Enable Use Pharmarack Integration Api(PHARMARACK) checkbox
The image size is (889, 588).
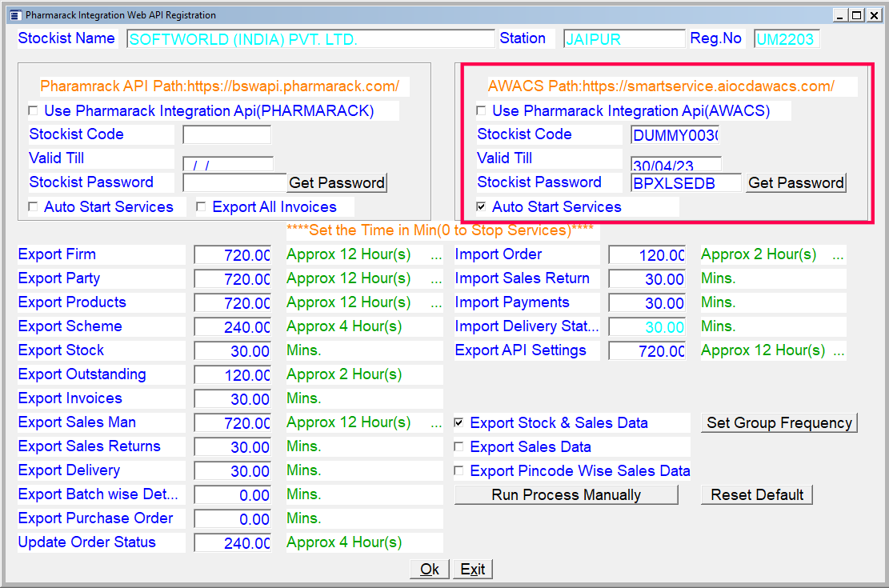(34, 110)
